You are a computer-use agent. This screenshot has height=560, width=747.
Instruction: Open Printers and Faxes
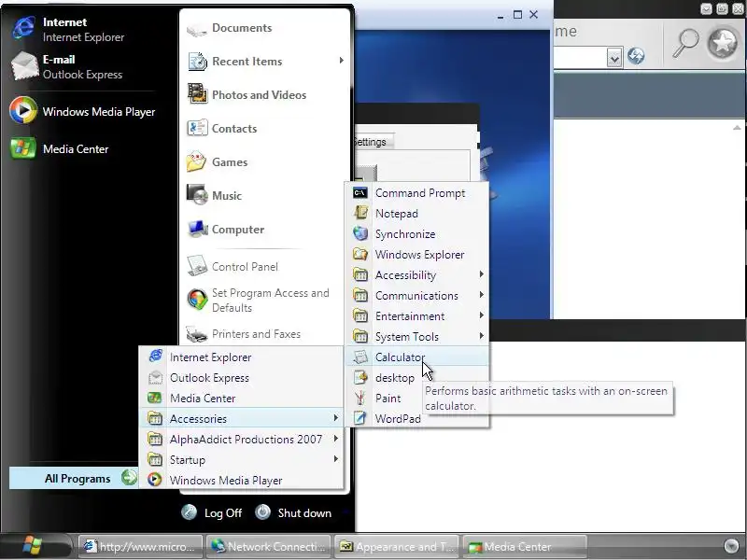pyautogui.click(x=244, y=334)
